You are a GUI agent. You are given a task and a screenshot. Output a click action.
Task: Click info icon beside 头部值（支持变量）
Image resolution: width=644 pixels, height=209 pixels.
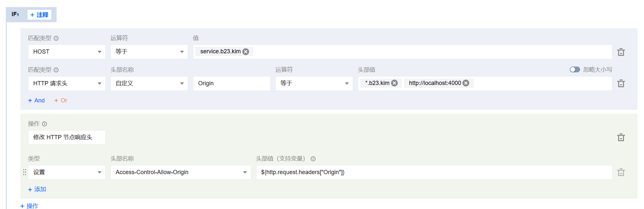[x=313, y=159]
